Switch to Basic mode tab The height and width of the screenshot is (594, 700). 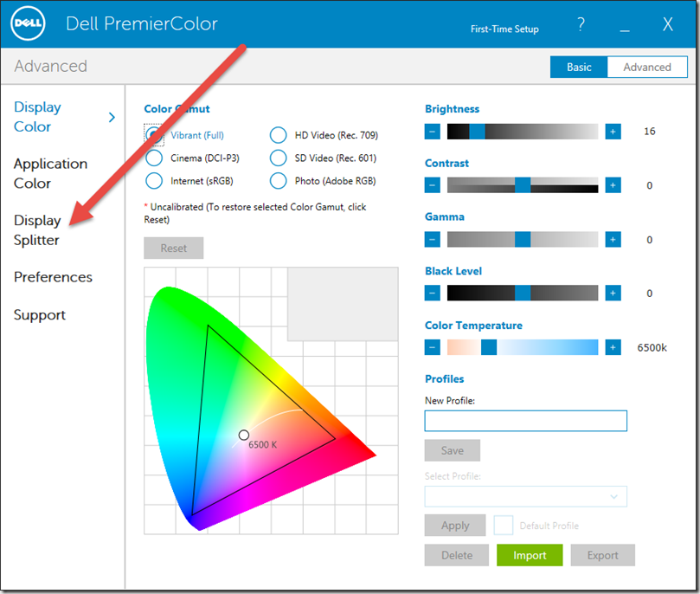coord(579,67)
